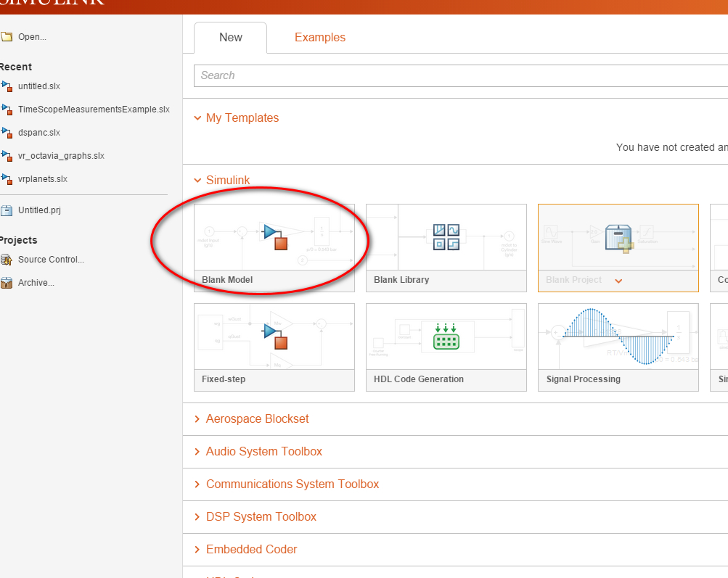This screenshot has width=728, height=578.
Task: Click the Signal Processing sine wave graphic
Action: 618,337
